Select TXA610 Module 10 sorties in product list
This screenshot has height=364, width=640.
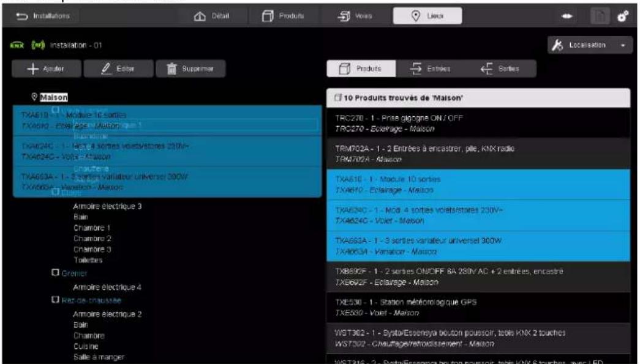click(478, 185)
